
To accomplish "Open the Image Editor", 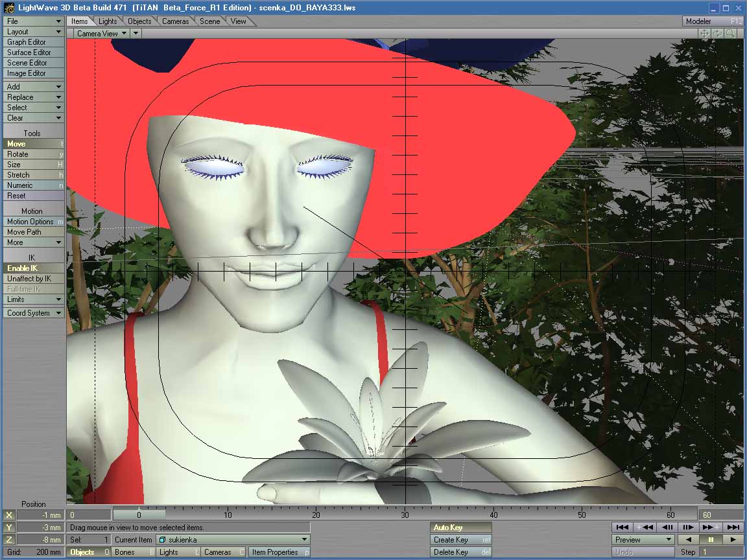I will 33,73.
